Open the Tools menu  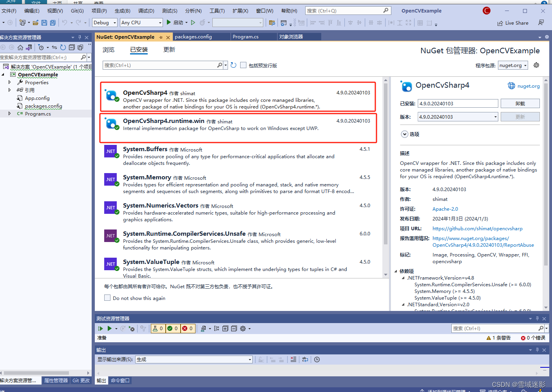click(x=217, y=11)
